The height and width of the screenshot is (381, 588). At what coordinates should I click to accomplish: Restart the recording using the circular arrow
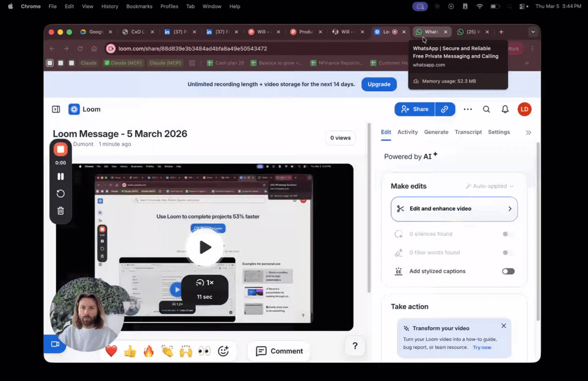[x=60, y=194]
